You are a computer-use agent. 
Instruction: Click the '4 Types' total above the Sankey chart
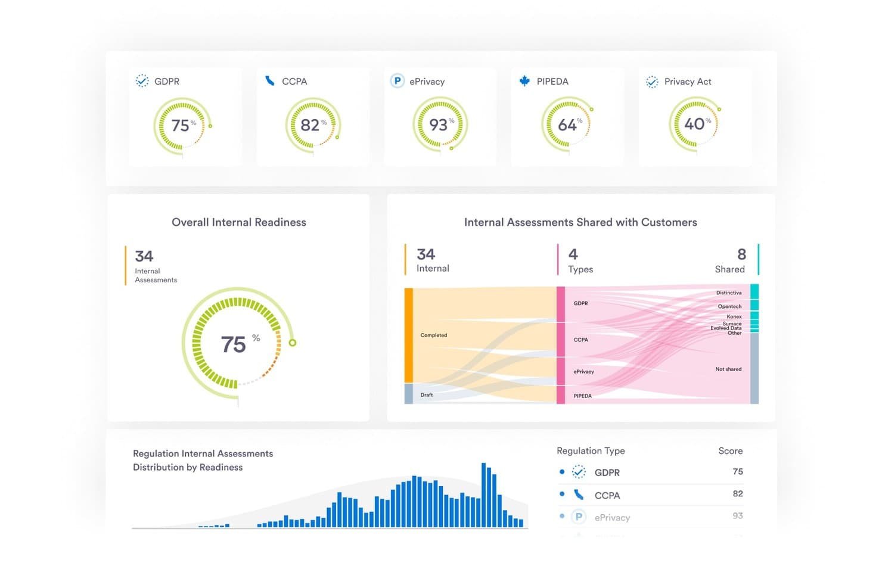click(580, 260)
